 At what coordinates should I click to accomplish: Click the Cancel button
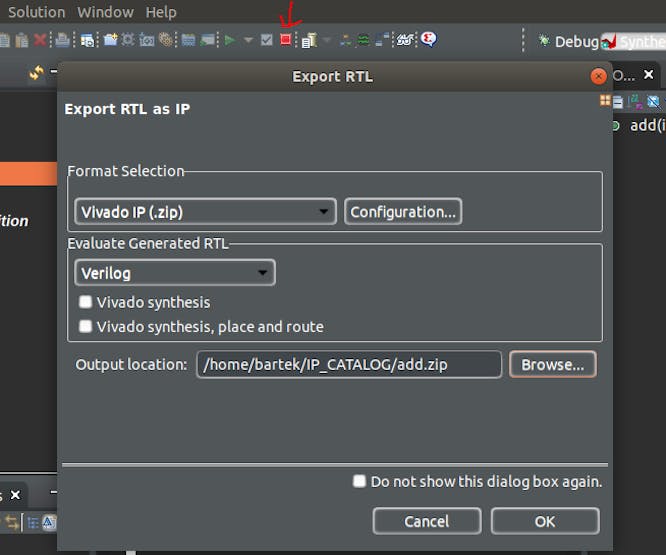(x=427, y=521)
